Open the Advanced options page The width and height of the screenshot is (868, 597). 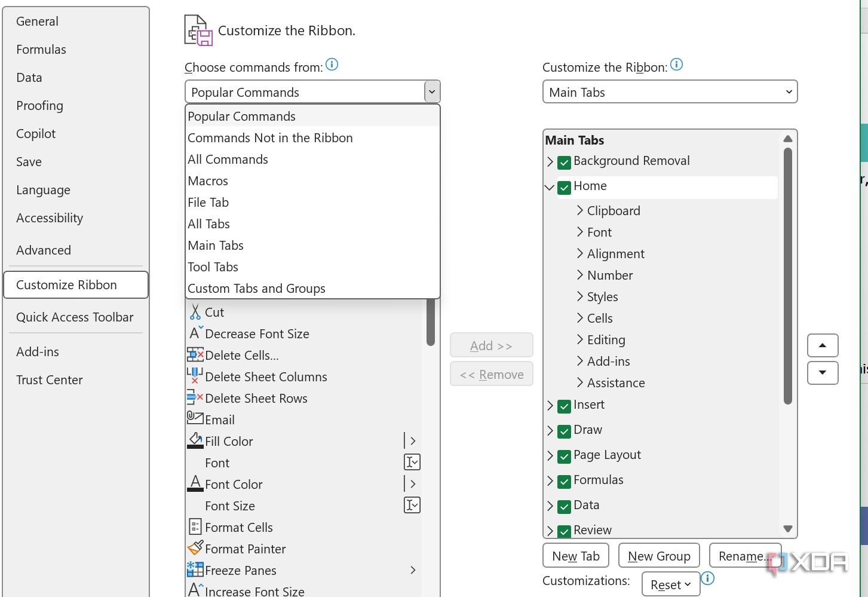coord(75,250)
